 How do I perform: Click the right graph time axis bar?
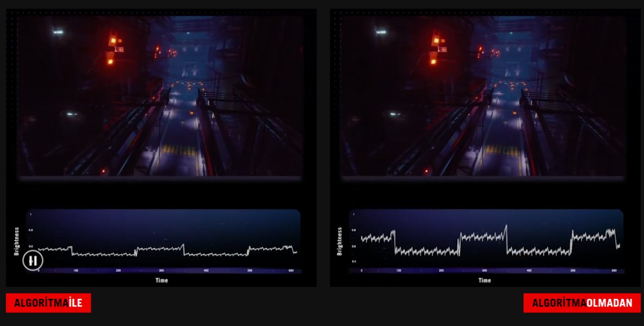[x=487, y=271]
